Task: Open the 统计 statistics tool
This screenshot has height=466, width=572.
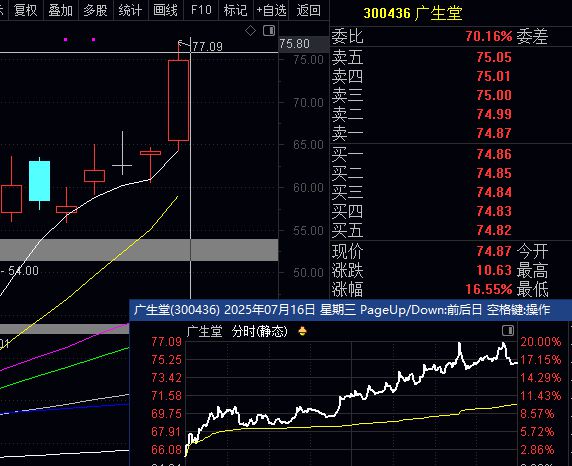Action: click(131, 10)
